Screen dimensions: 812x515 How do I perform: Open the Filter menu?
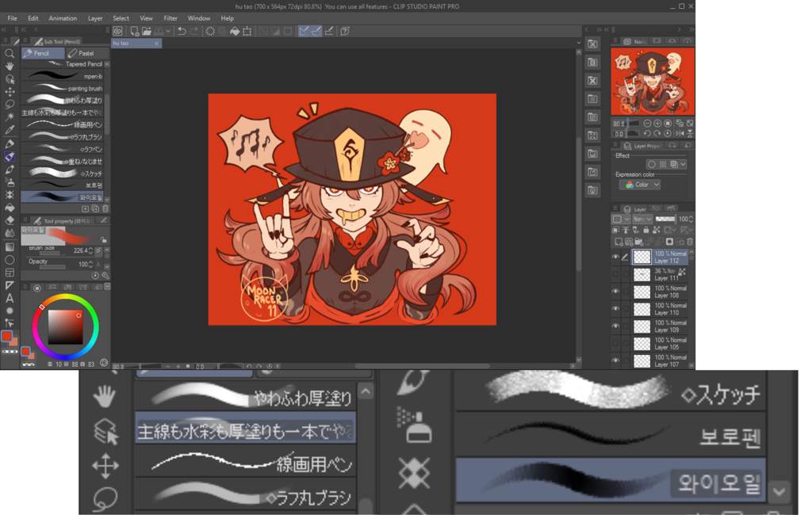[x=170, y=18]
